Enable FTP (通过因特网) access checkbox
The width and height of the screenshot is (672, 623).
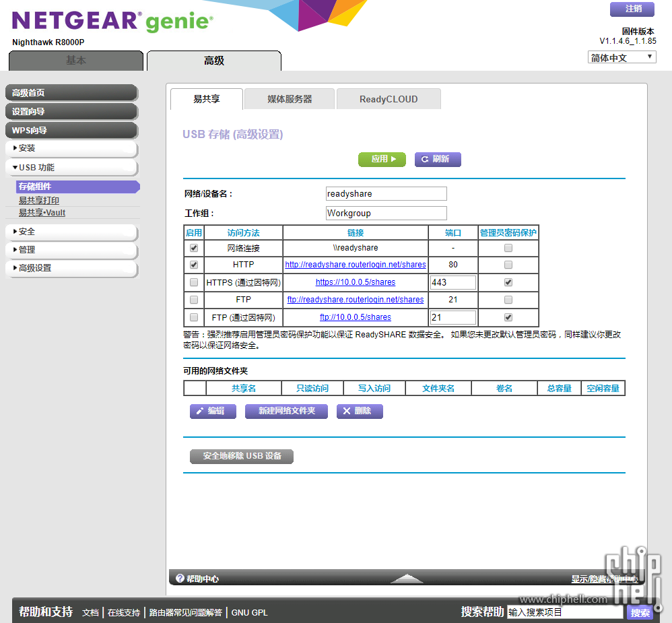point(194,317)
